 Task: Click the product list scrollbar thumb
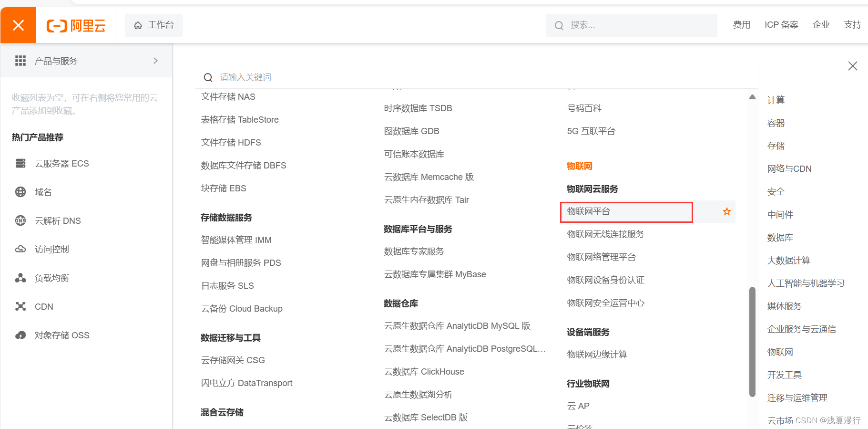tap(752, 341)
